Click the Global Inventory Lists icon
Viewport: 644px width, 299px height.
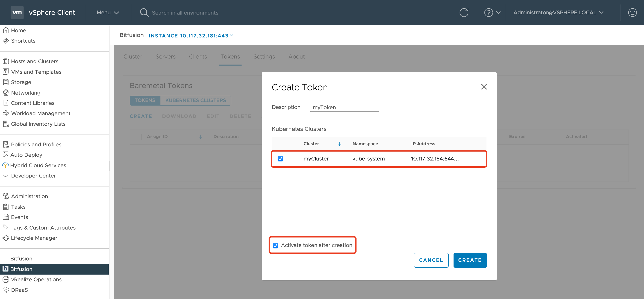click(6, 124)
